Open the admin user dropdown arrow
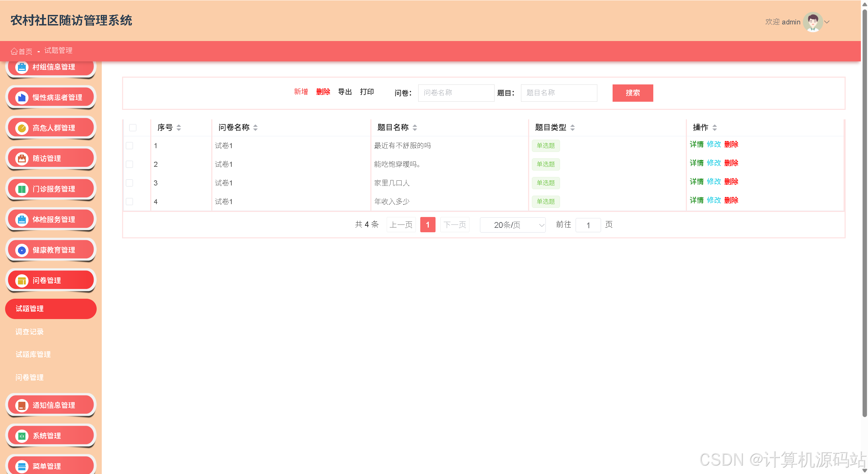This screenshot has width=868, height=474. click(827, 22)
